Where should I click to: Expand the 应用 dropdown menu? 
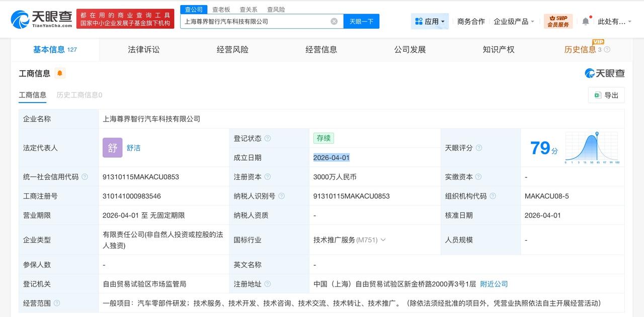(429, 21)
